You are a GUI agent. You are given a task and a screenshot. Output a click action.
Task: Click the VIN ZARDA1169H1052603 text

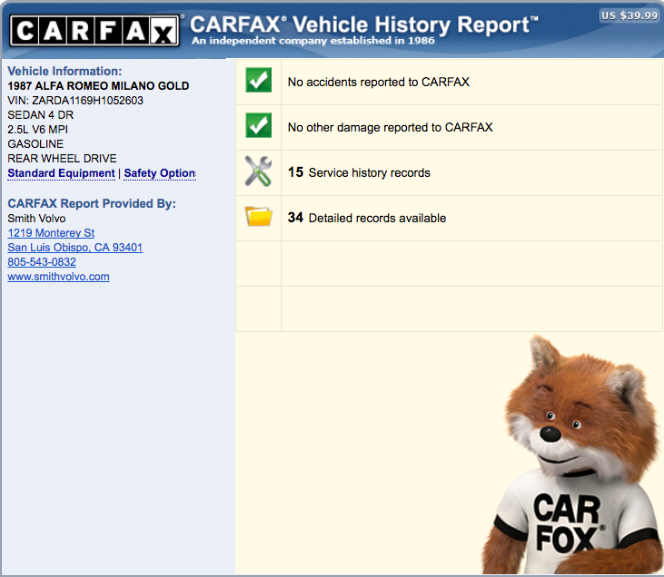pyautogui.click(x=75, y=100)
